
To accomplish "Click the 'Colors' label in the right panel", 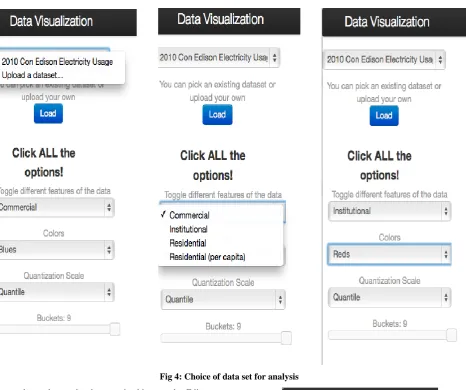I will (389, 238).
